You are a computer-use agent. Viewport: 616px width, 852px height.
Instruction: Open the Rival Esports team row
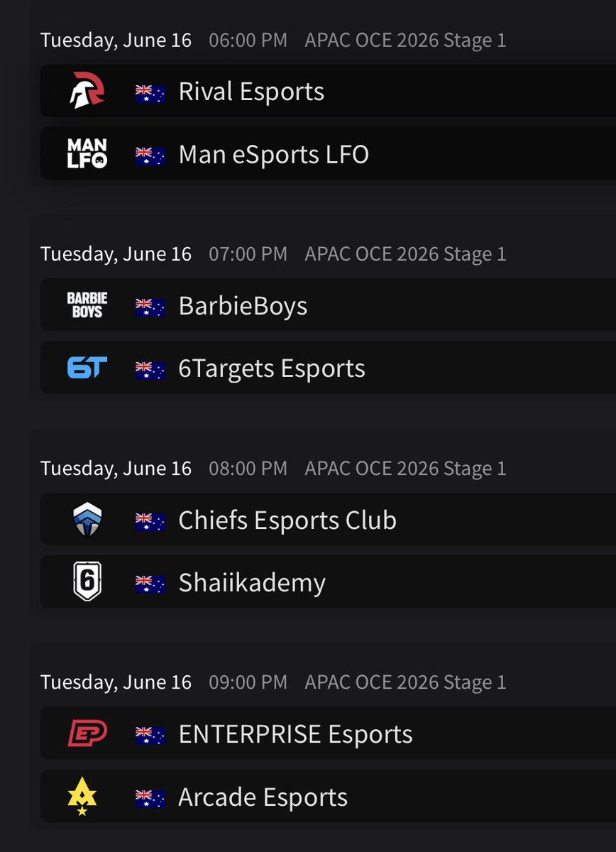click(328, 91)
